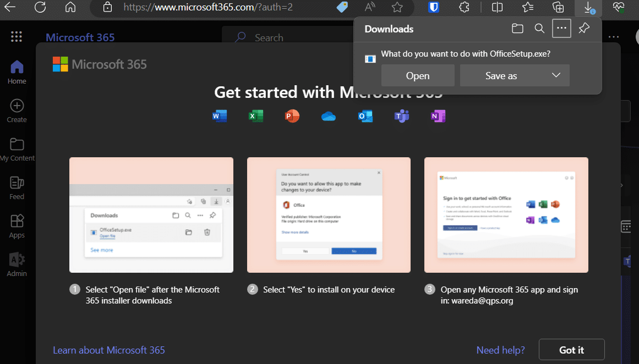Screen dimensions: 639x364
Task: Click the Word app icon
Action: (220, 116)
